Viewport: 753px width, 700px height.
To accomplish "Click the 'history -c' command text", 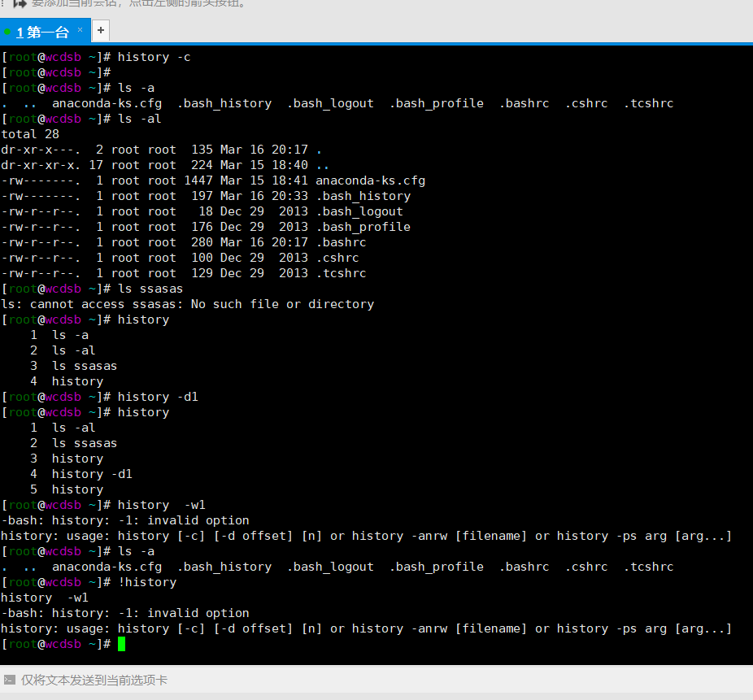I will [x=154, y=57].
